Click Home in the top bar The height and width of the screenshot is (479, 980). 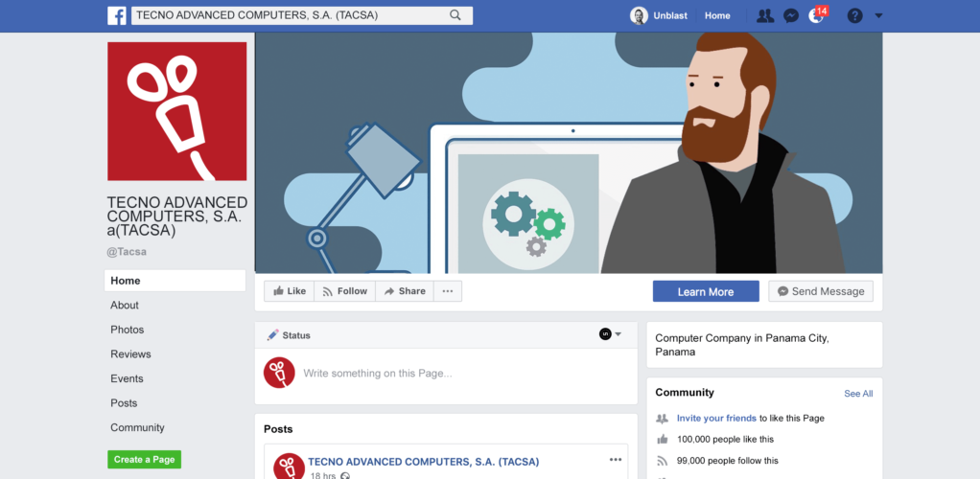[717, 15]
